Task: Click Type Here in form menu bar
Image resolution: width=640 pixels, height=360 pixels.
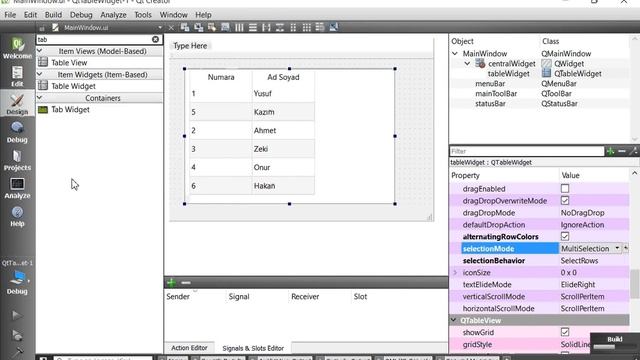Action: point(190,46)
